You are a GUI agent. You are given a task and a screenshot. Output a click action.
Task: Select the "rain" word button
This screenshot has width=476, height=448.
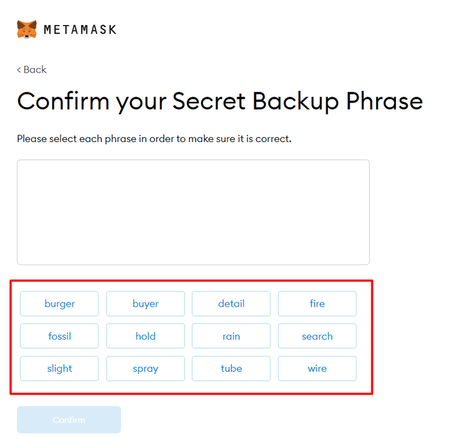coord(231,336)
